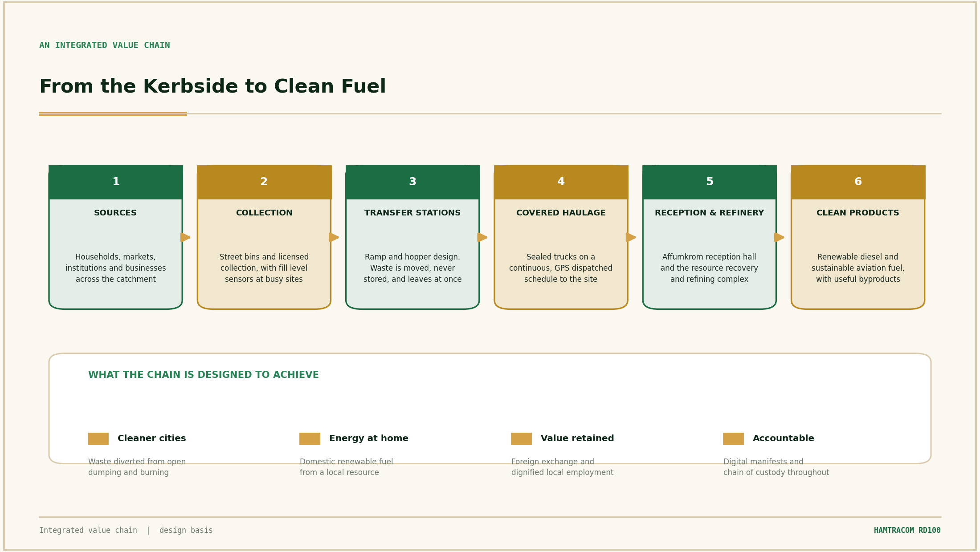Click the 'Accountable' label
This screenshot has width=980, height=552.
coord(784,438)
